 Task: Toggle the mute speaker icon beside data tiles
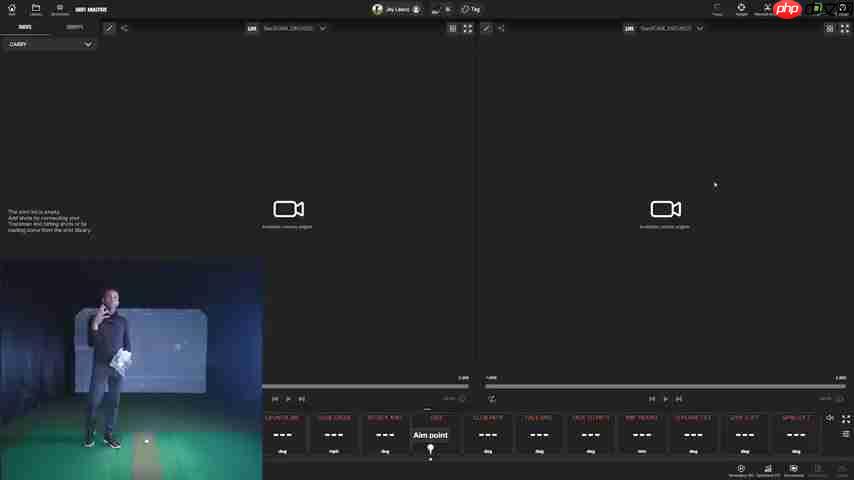[829, 418]
